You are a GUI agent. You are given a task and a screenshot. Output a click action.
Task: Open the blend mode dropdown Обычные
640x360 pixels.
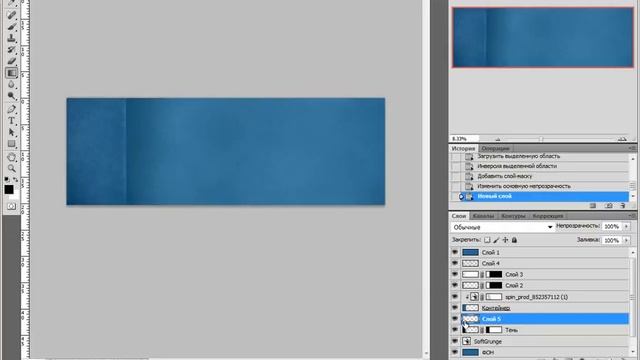coord(502,227)
